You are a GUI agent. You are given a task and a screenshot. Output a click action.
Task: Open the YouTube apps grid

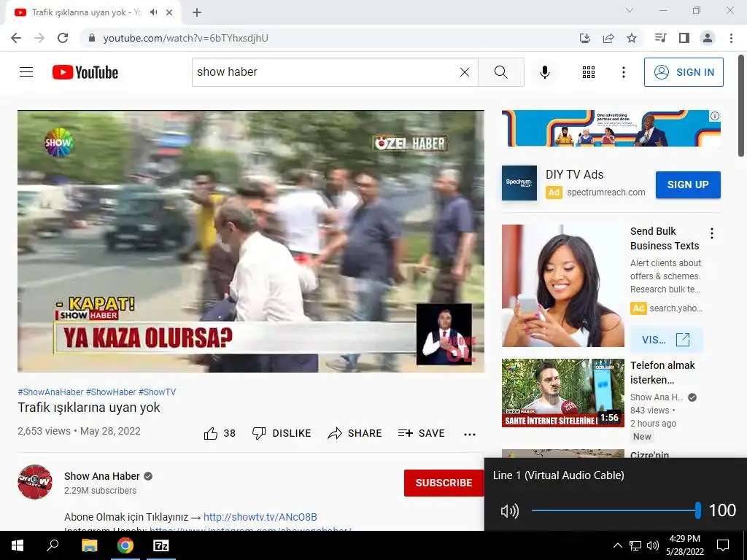click(589, 72)
